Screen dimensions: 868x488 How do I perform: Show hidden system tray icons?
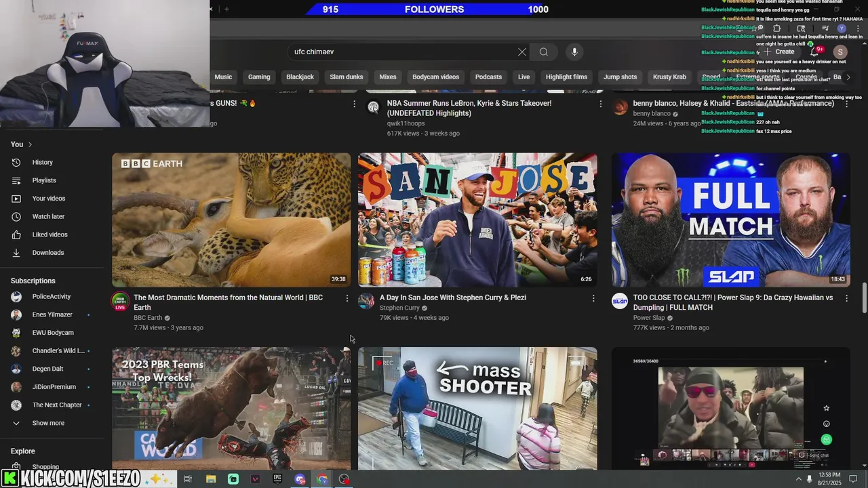click(x=798, y=479)
